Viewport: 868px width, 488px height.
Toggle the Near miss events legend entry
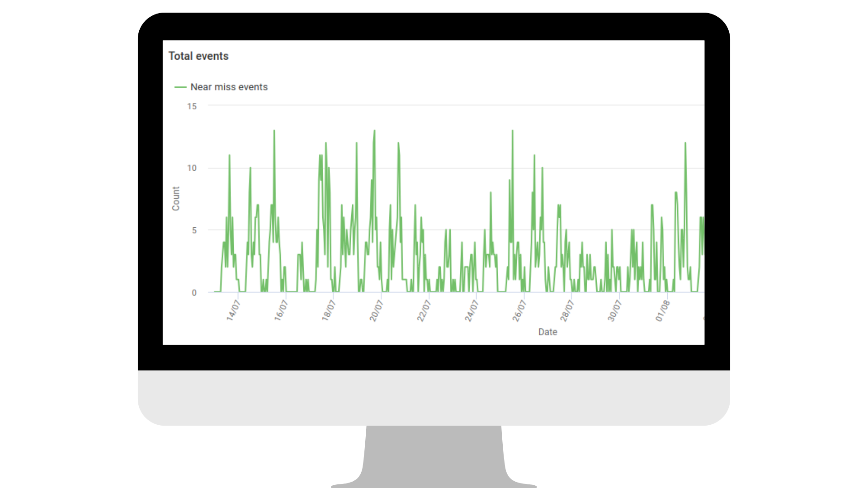(x=229, y=87)
